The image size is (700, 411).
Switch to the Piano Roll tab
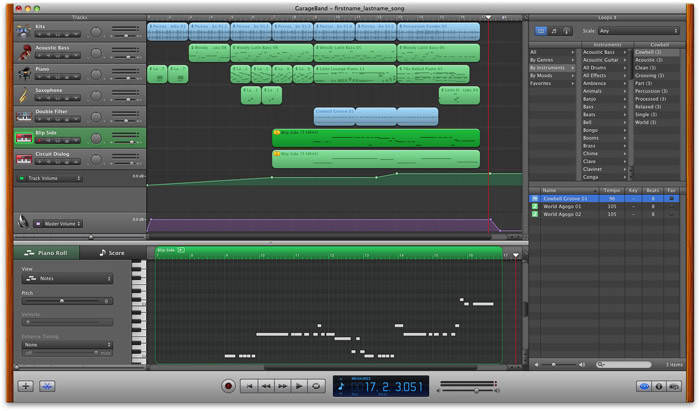pos(46,253)
